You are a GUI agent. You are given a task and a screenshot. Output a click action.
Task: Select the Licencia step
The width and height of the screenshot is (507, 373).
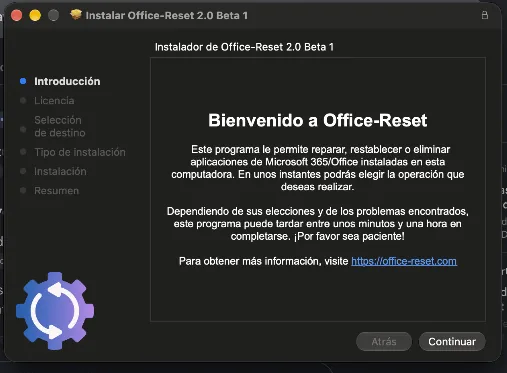(x=54, y=101)
